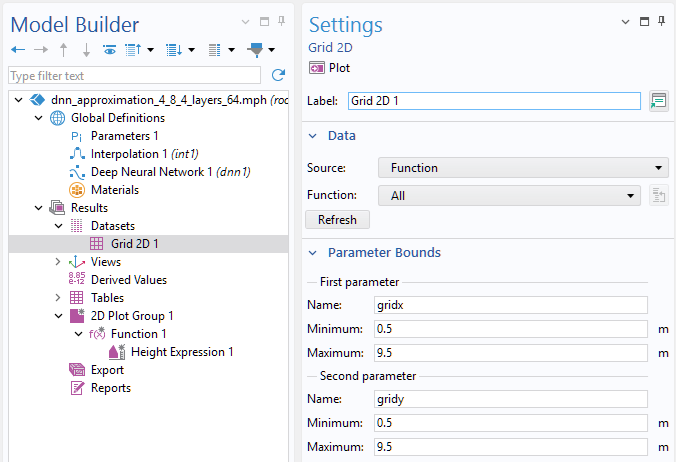Expand the Tables node

tap(58, 298)
